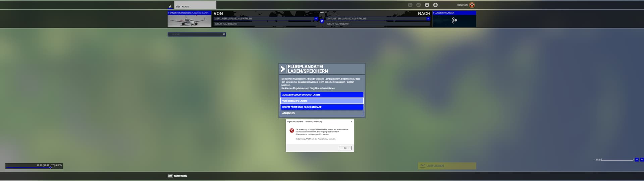Expand the arrival airport dropdown arrow

coord(428,19)
